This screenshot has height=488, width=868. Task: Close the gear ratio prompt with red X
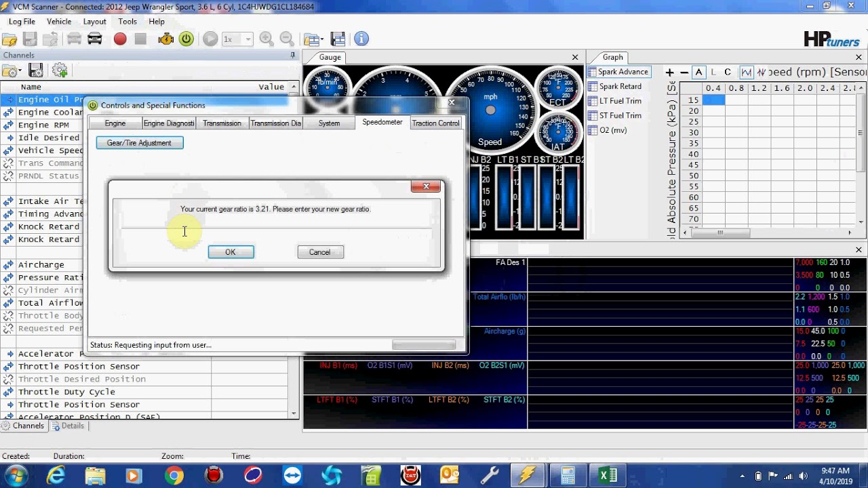click(426, 186)
